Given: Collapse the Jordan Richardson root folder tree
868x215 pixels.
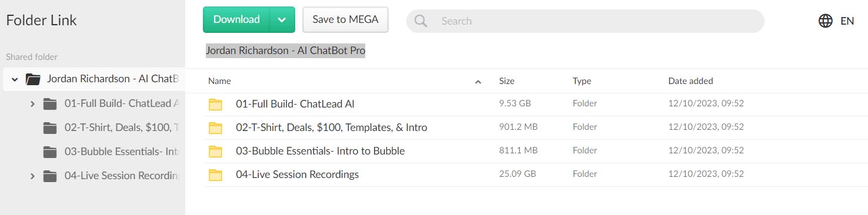Looking at the screenshot, I should (15, 79).
